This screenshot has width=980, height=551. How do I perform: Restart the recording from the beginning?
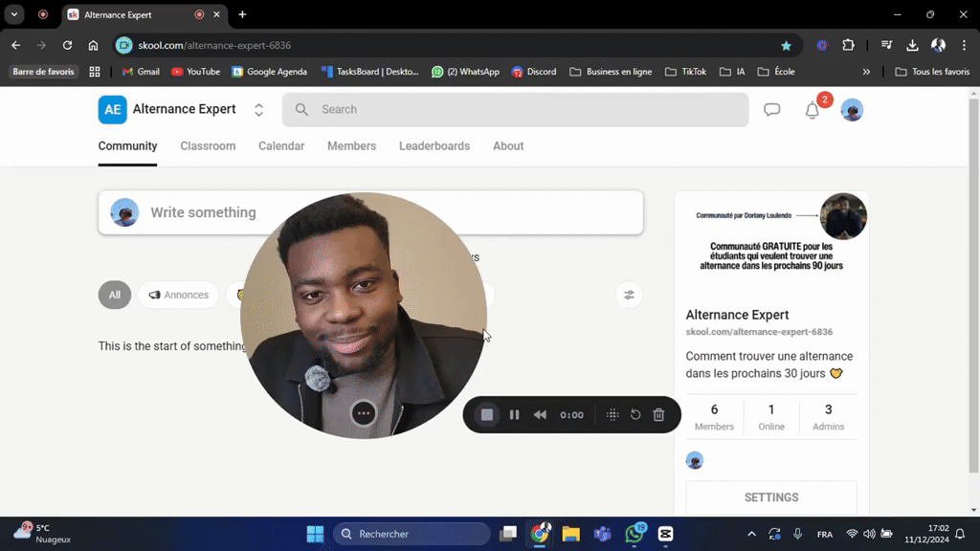635,414
